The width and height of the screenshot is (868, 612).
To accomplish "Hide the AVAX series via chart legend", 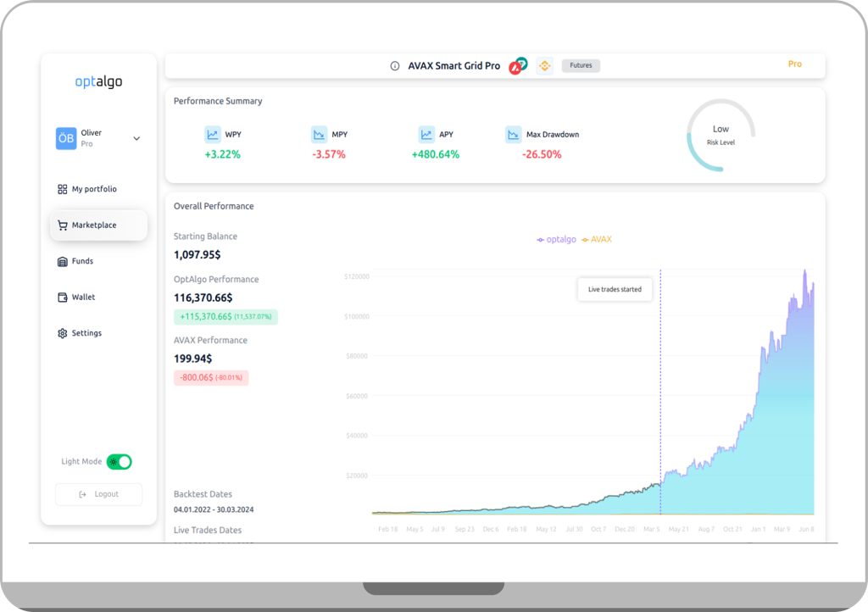I will 597,240.
